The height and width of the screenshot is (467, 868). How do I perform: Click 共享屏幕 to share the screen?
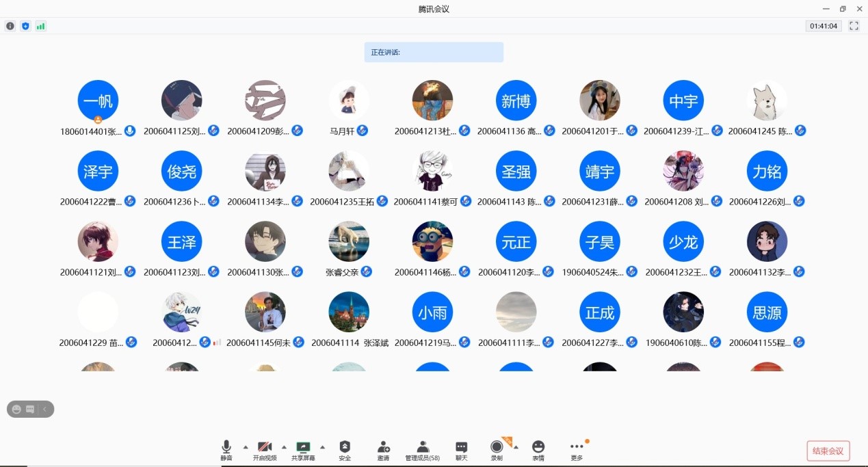pos(303,449)
